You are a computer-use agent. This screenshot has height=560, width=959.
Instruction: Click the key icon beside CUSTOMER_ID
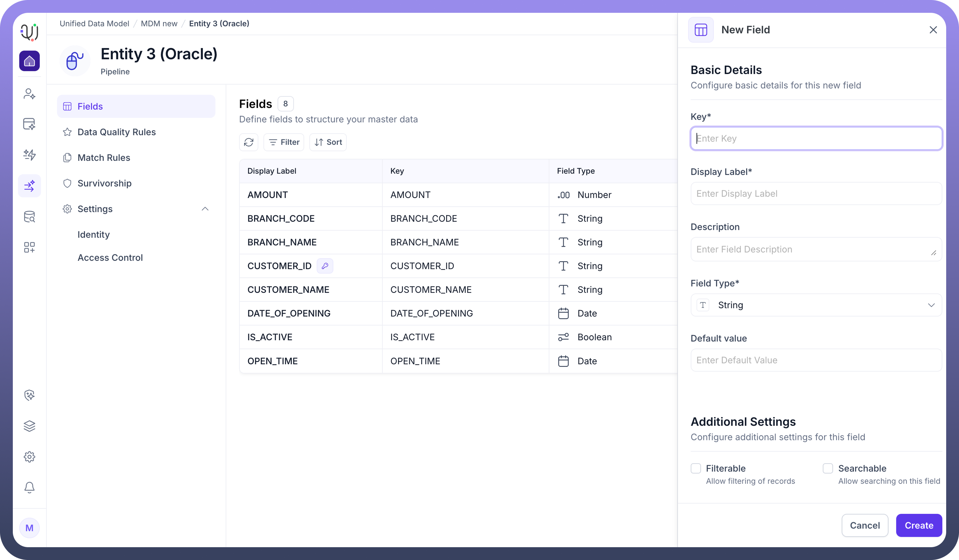325,266
